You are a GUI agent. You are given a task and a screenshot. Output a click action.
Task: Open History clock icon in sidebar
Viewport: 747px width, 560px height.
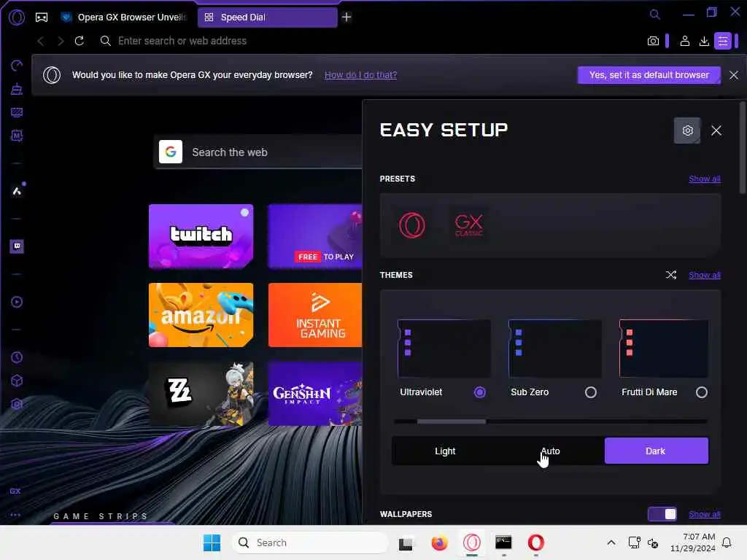[17, 357]
